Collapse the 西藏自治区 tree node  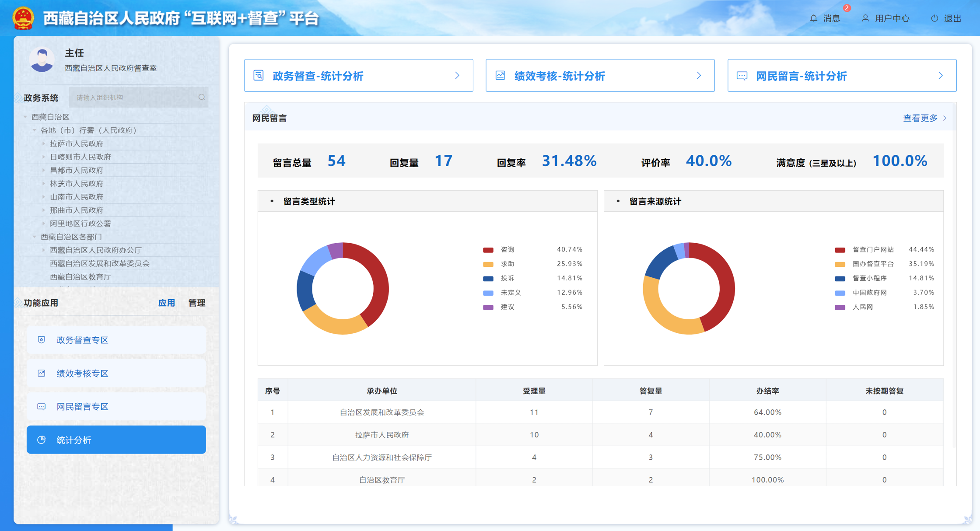point(25,117)
